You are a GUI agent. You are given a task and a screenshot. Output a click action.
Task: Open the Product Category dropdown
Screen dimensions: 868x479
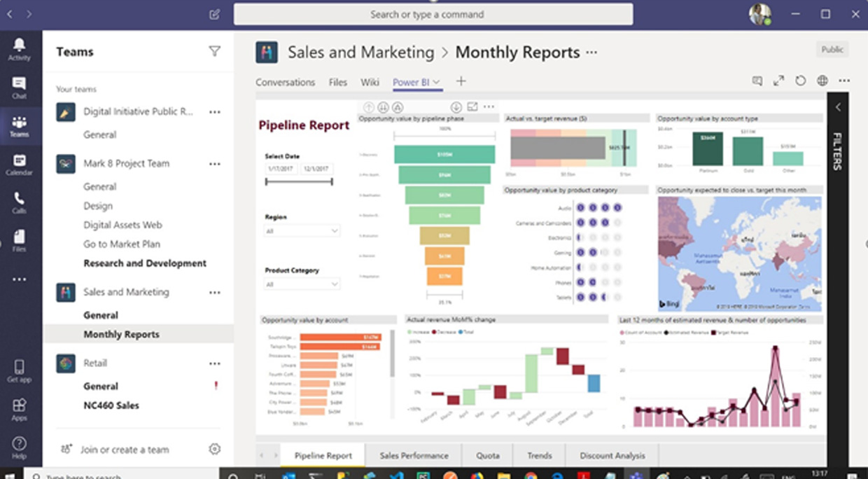302,284
